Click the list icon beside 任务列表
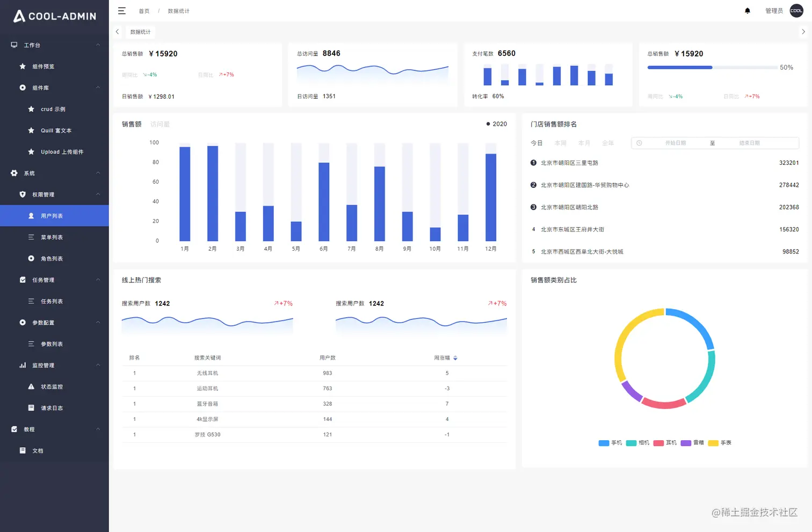 (31, 301)
